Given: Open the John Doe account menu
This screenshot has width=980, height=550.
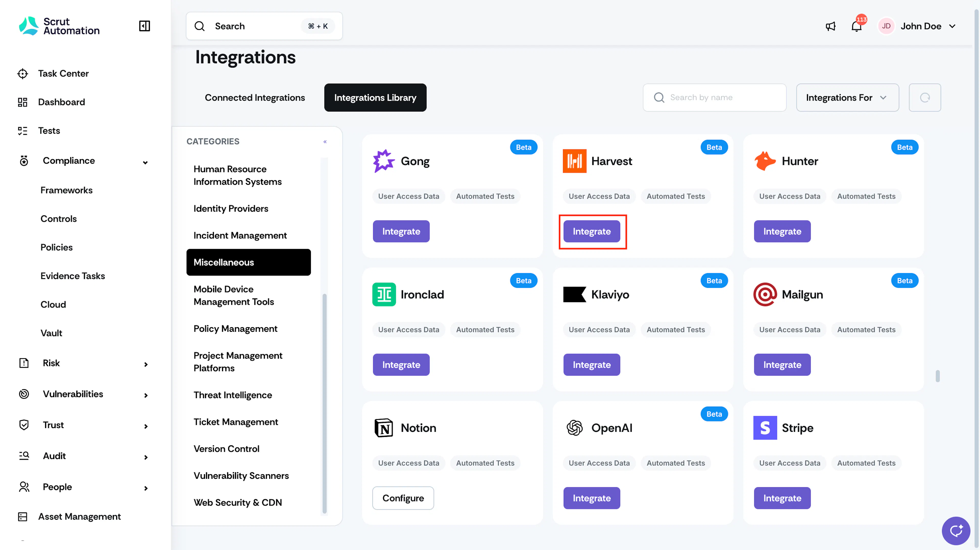Looking at the screenshot, I should 917,26.
